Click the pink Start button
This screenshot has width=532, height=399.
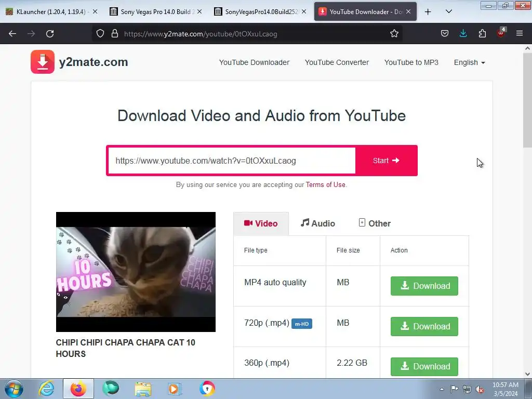pos(386,161)
